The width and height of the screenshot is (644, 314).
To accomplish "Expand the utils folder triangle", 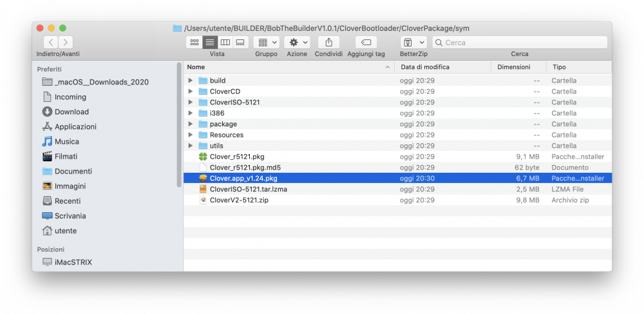I will click(190, 146).
